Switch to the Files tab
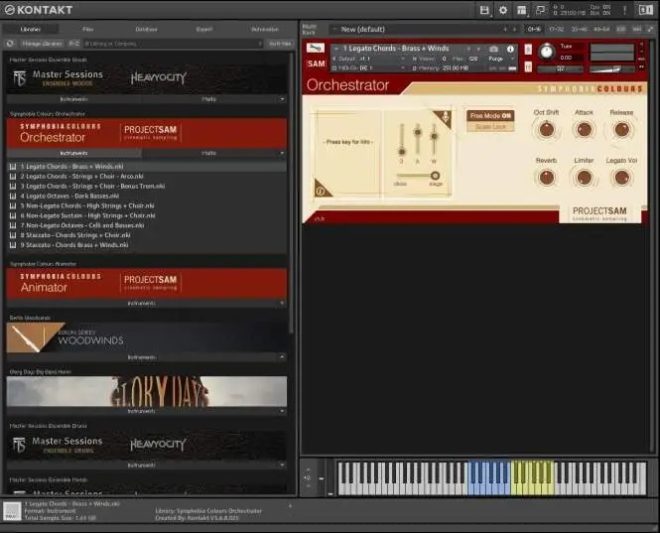Screen dimensions: 660x533 (88, 29)
